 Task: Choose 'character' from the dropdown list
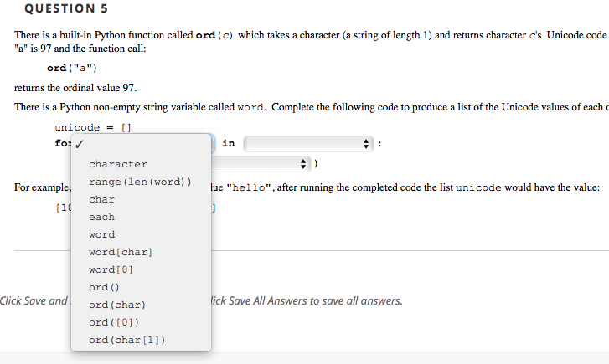click(118, 164)
